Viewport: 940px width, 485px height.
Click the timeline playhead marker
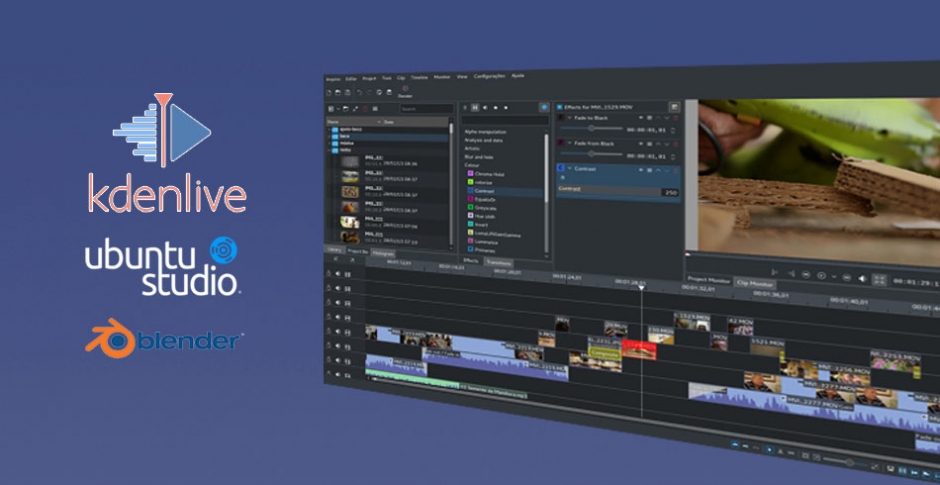[x=641, y=288]
